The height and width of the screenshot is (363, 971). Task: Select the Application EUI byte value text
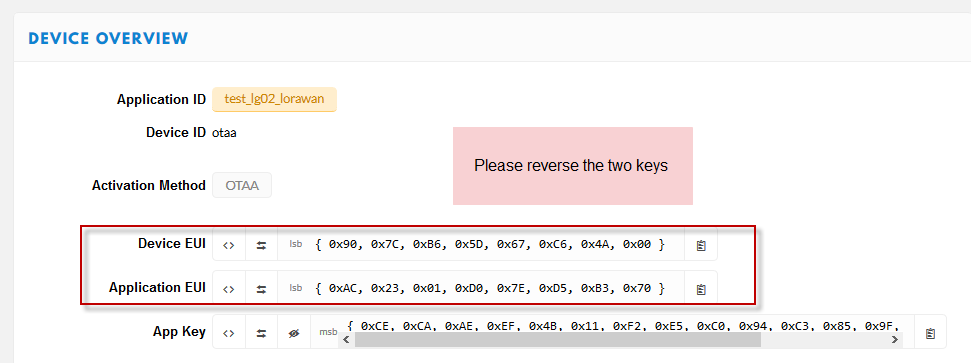[x=490, y=288]
